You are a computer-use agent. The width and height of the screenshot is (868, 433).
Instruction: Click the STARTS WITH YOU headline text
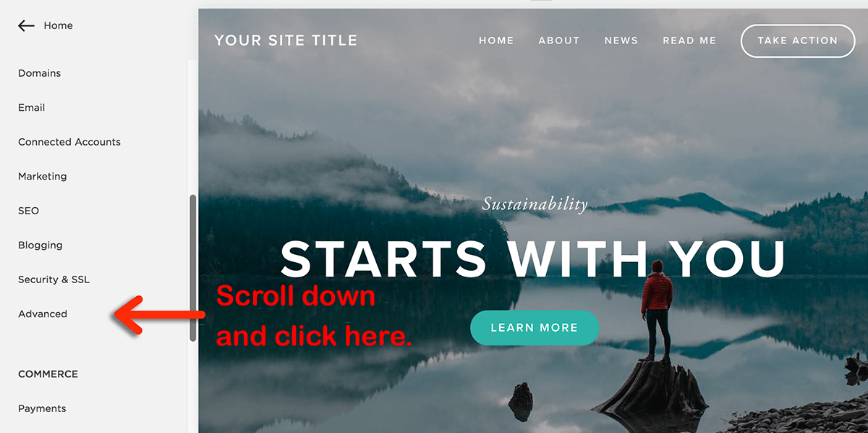coord(533,258)
